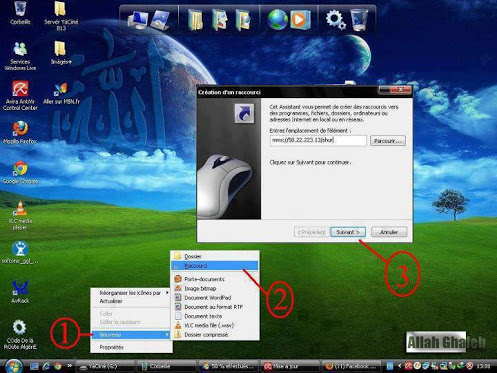Open the Server YaCine 013 folder
The width and height of the screenshot is (497, 373).
(60, 15)
